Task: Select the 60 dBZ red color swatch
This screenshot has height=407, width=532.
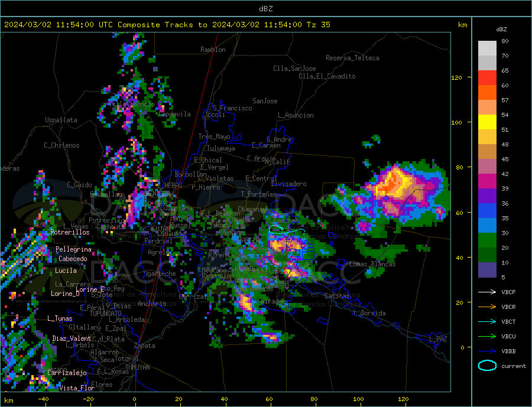Action: pos(487,77)
